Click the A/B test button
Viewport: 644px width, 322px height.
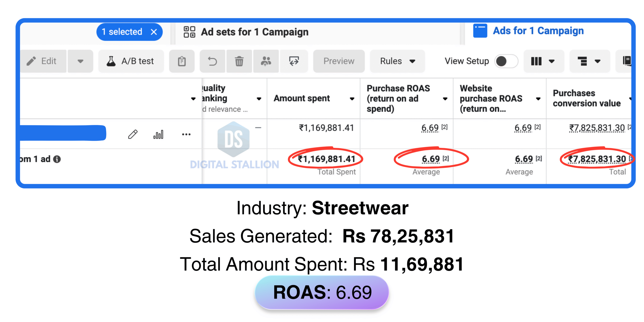tap(130, 61)
